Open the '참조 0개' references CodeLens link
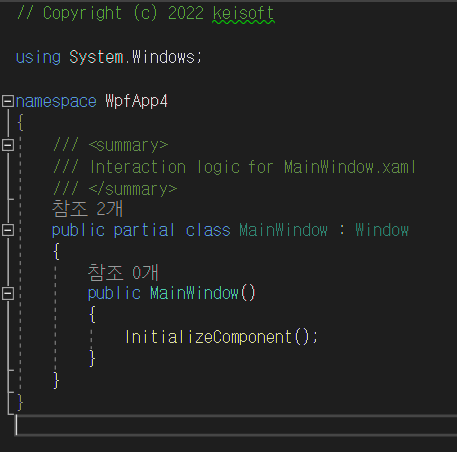 tap(123, 272)
